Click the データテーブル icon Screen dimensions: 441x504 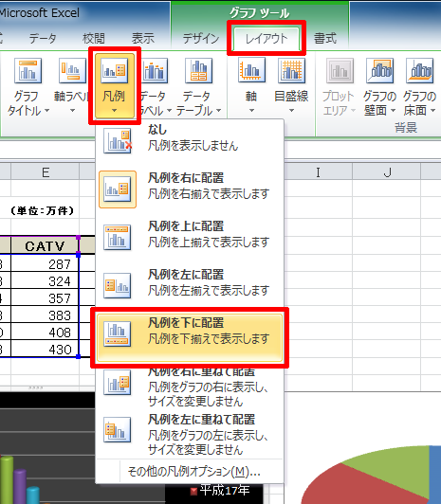pyautogui.click(x=198, y=70)
